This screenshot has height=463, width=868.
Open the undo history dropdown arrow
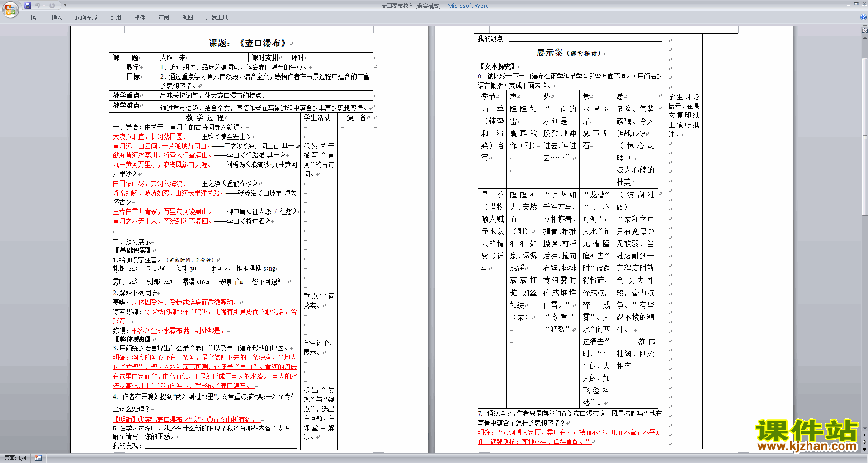click(43, 5)
